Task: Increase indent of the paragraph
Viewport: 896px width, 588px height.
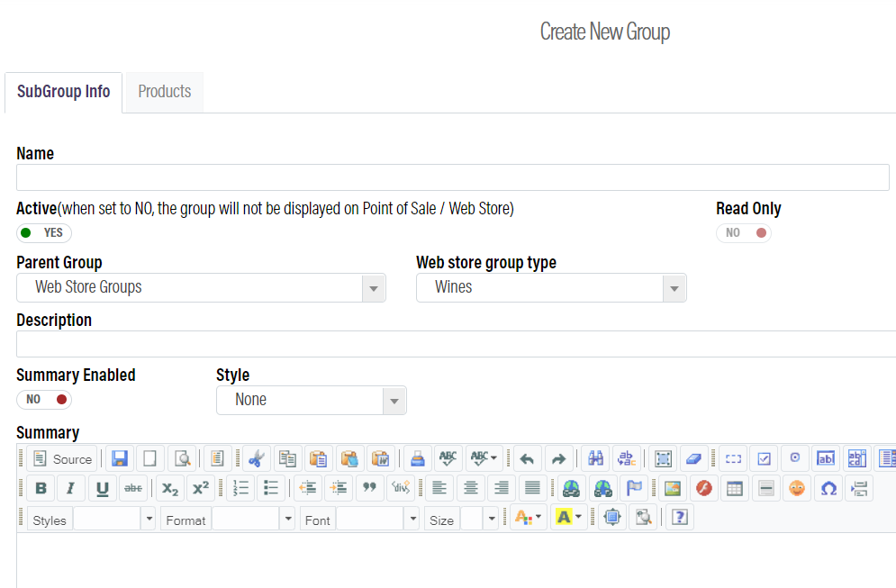Action: tap(339, 489)
